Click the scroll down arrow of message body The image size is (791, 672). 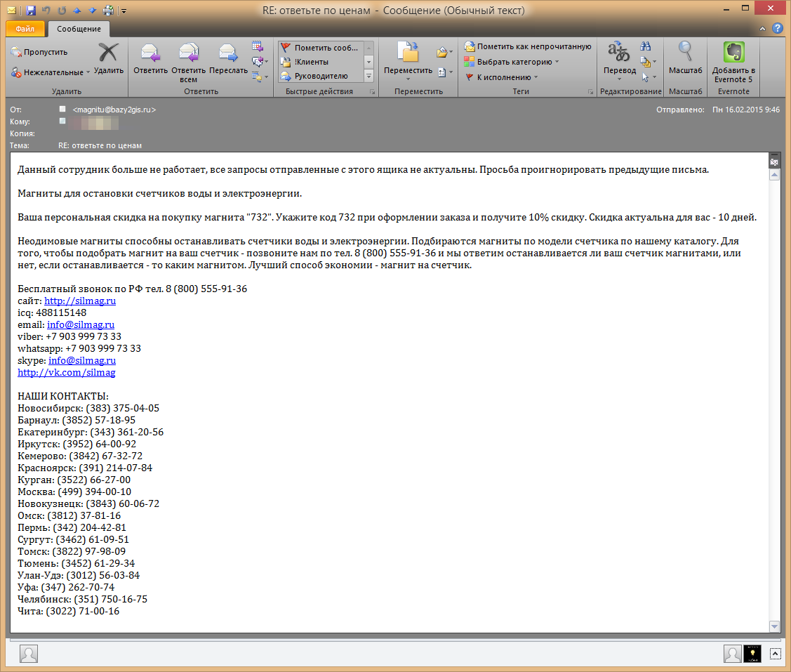[774, 626]
